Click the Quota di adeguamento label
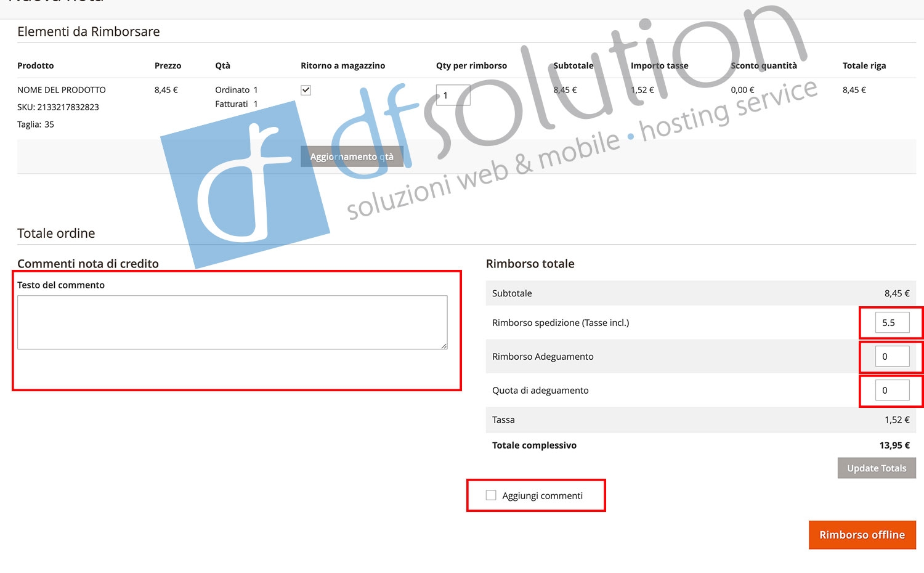This screenshot has width=924, height=573. 540,390
